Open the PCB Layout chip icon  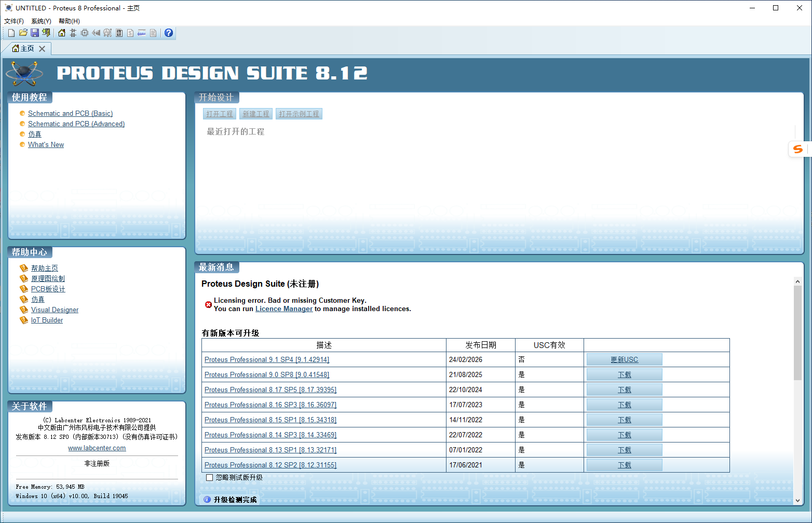[85, 33]
